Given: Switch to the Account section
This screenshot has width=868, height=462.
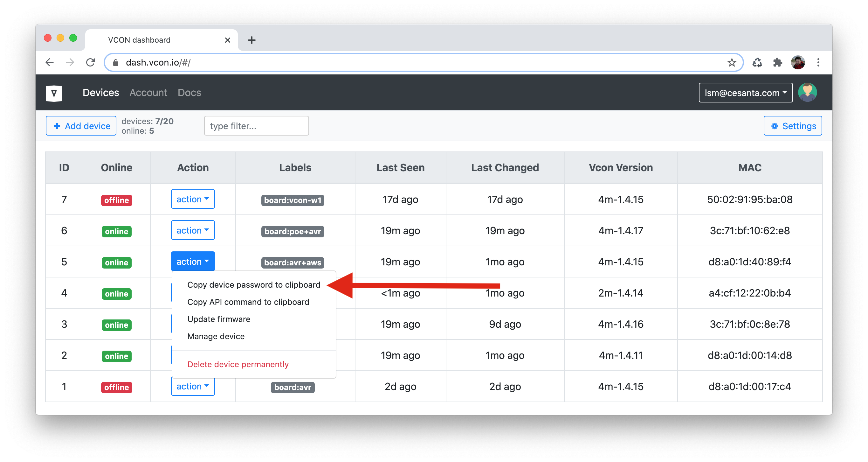Looking at the screenshot, I should [148, 92].
